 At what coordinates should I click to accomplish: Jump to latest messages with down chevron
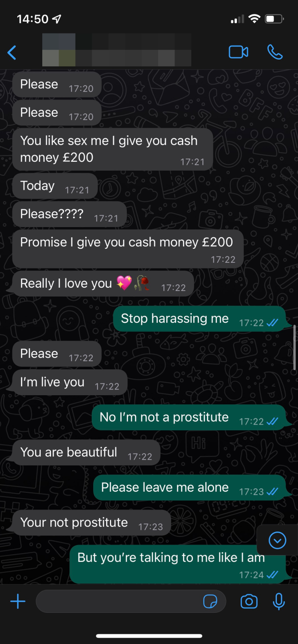click(277, 541)
